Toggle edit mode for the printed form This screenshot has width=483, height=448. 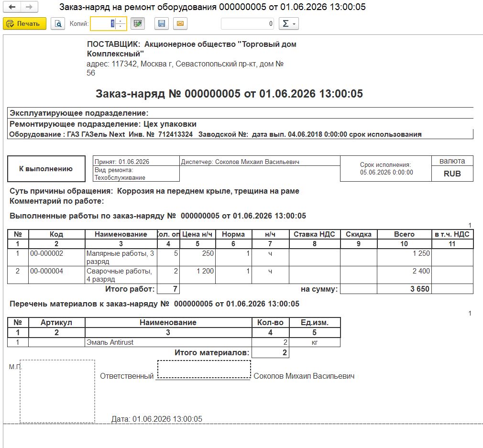[138, 24]
